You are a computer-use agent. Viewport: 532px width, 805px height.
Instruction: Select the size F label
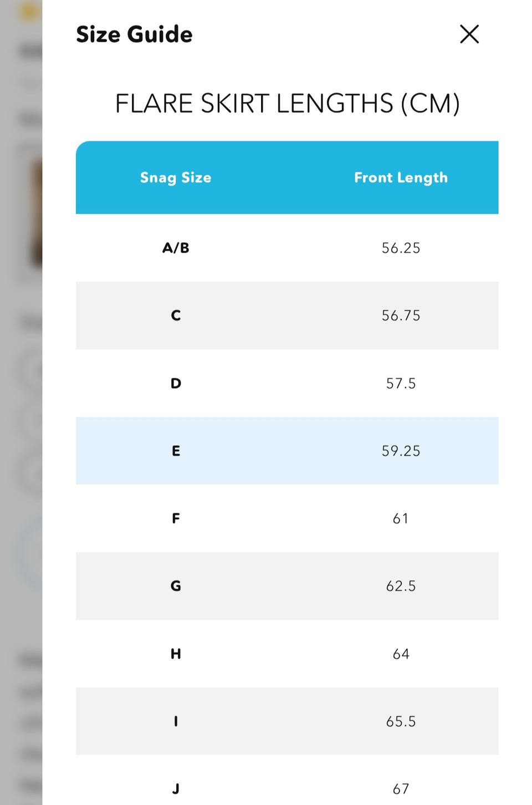pyautogui.click(x=176, y=518)
